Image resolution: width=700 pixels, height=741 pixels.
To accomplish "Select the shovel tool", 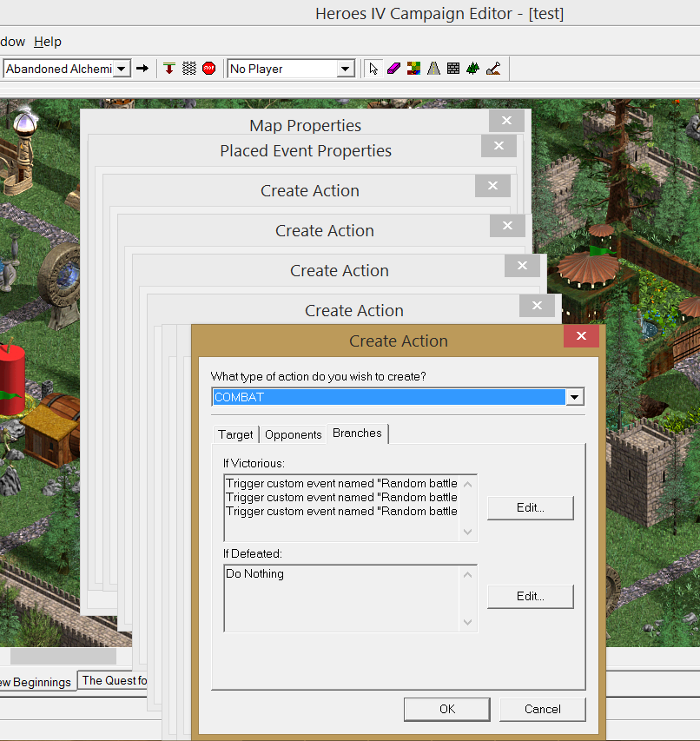I will click(493, 69).
